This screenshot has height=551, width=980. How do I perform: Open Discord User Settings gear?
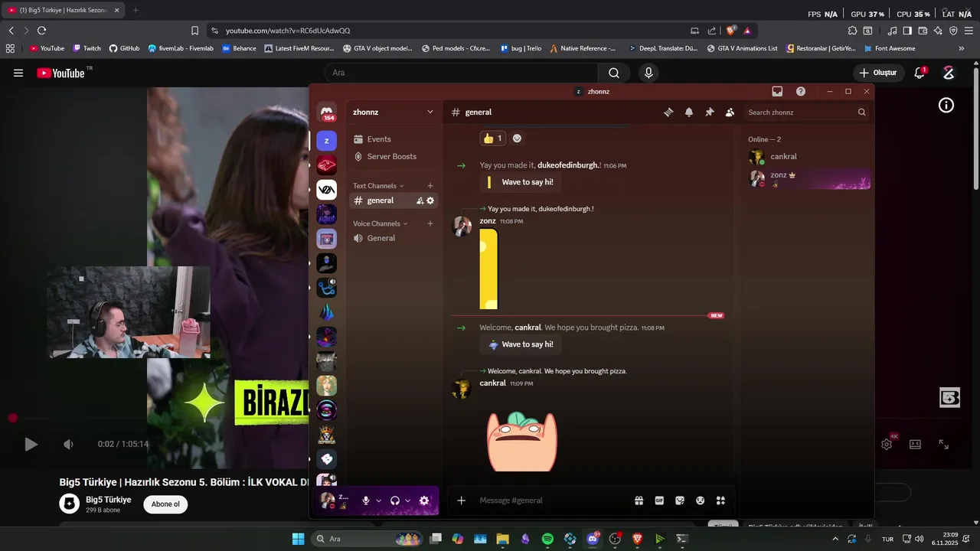(x=424, y=500)
